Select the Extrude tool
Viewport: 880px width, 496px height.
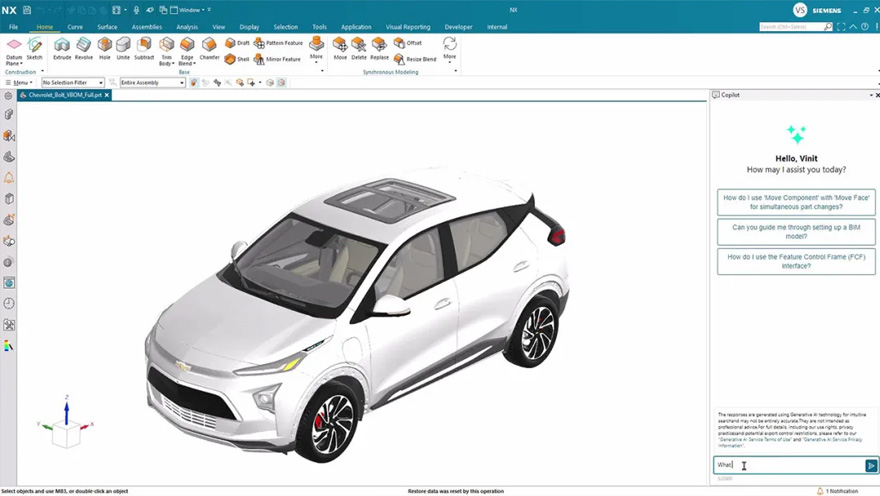coord(62,47)
